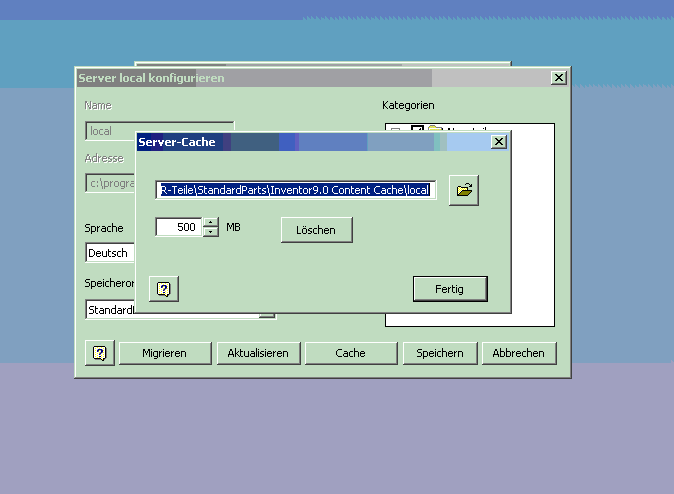Click the Abbrechen button
674x494 pixels.
point(519,353)
